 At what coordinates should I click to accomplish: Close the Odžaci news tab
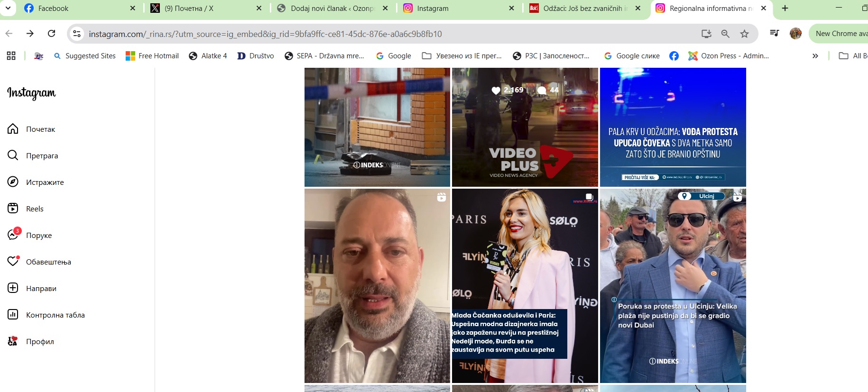click(x=638, y=8)
